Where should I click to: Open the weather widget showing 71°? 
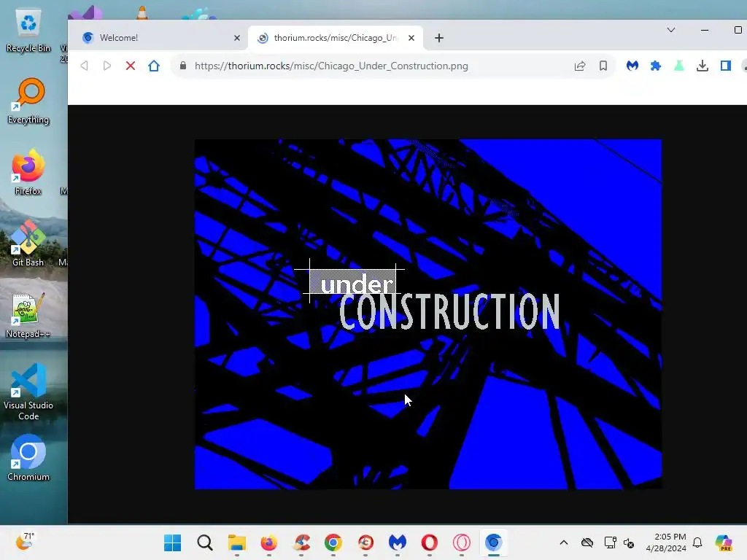(x=25, y=542)
